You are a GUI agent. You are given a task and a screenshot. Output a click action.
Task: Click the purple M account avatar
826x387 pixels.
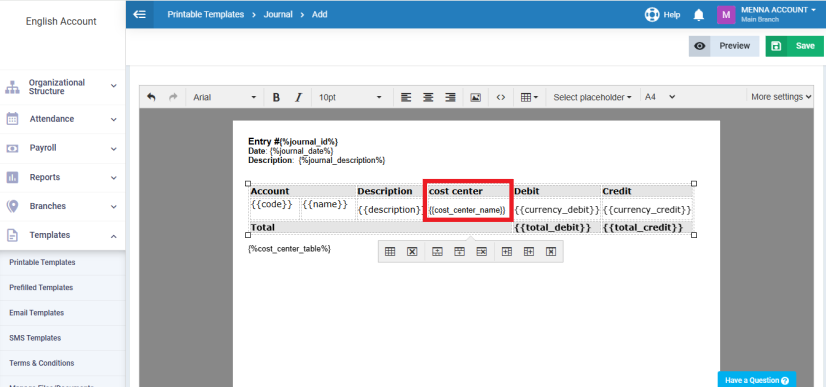coord(726,15)
